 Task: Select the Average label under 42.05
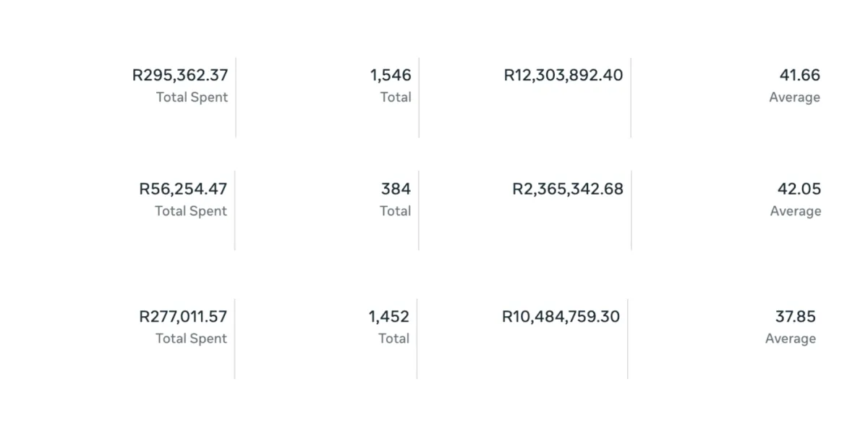[x=795, y=211]
